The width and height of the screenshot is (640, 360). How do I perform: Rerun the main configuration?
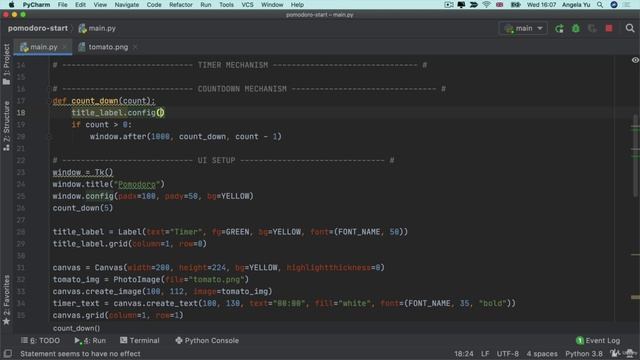(x=559, y=29)
